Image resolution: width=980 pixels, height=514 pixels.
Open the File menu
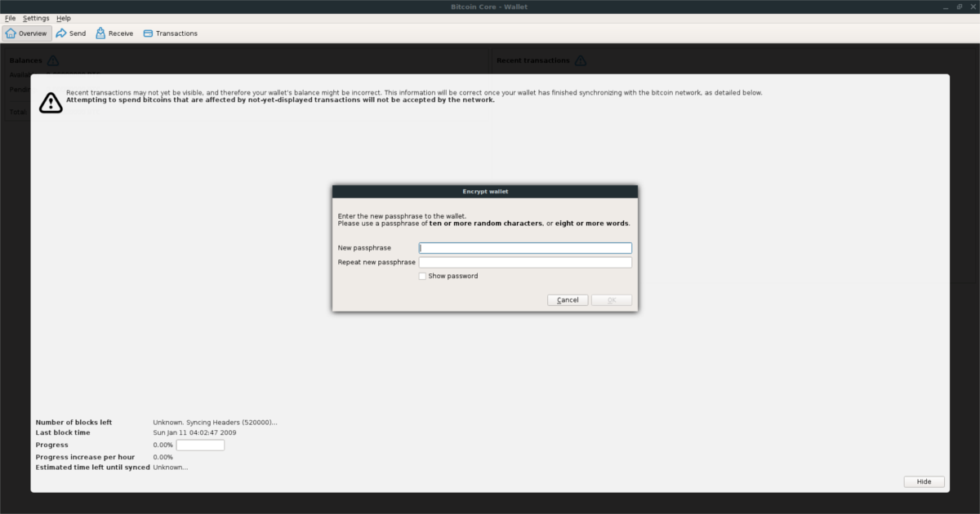tap(11, 18)
